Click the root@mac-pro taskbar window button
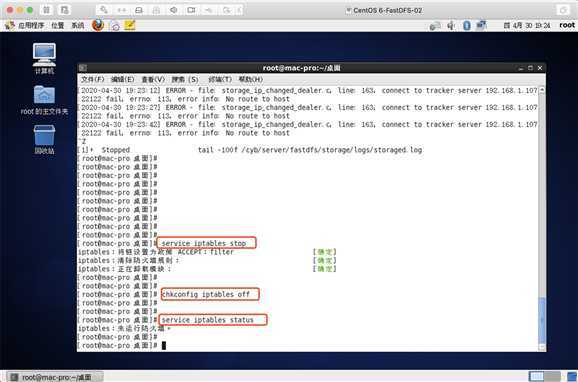This screenshot has height=382, width=578. coord(55,377)
